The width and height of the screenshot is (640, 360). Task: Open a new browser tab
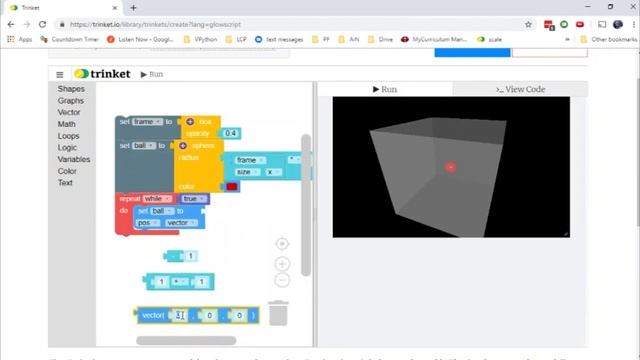click(133, 8)
